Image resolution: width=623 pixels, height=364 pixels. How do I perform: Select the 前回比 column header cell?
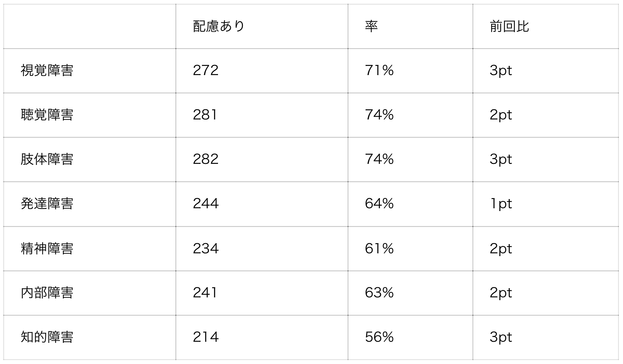(x=545, y=26)
